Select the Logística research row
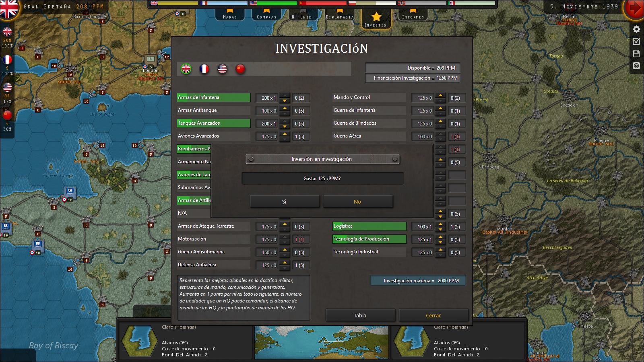Screen dimensions: 644x362 click(x=369, y=226)
